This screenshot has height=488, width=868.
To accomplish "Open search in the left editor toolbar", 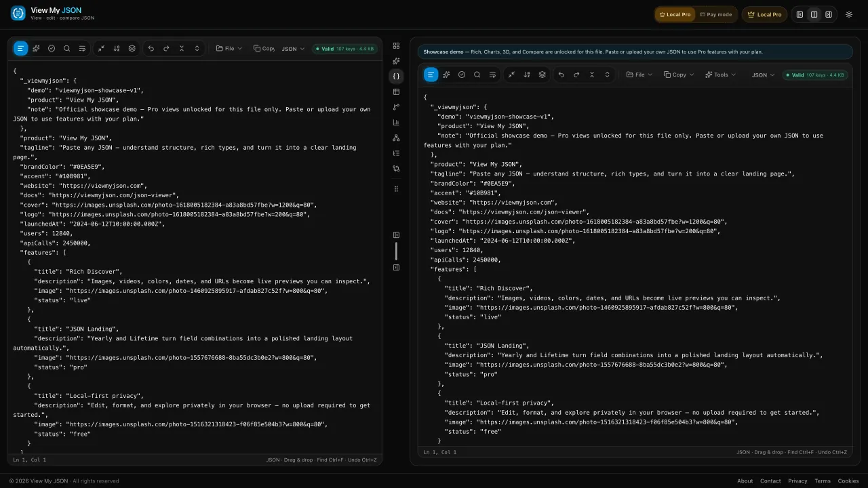I will [x=66, y=48].
